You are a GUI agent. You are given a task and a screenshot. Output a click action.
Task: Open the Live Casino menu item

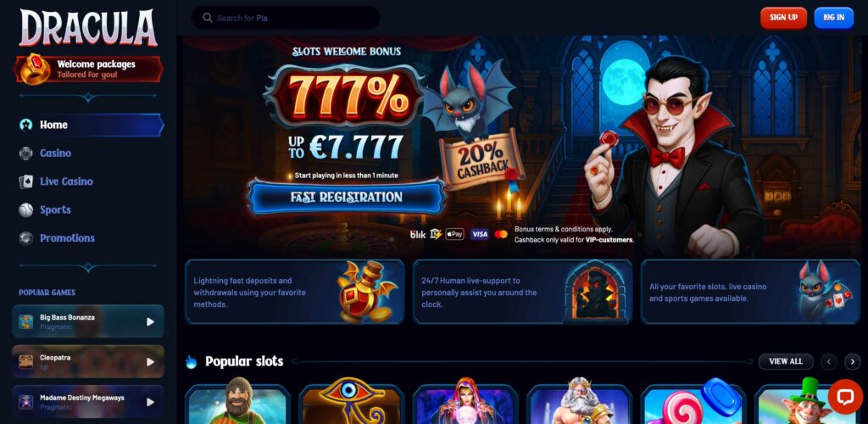point(66,181)
